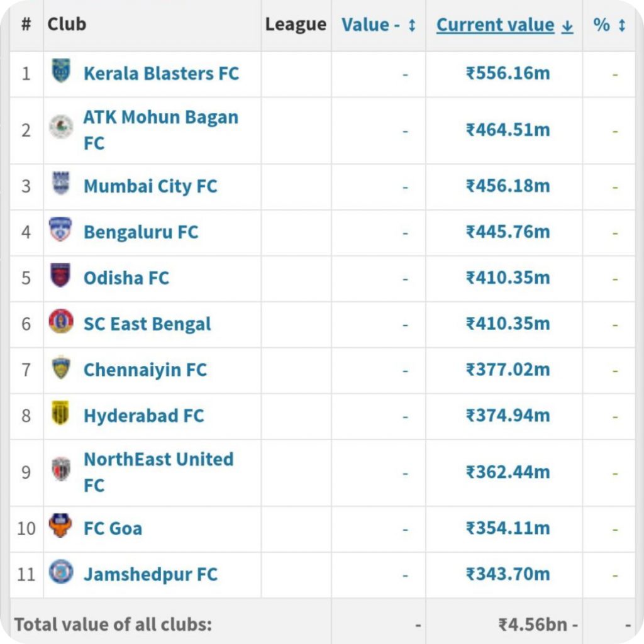Click the Bengaluru FC crest icon
Viewport: 644px width, 644px height.
click(60, 229)
